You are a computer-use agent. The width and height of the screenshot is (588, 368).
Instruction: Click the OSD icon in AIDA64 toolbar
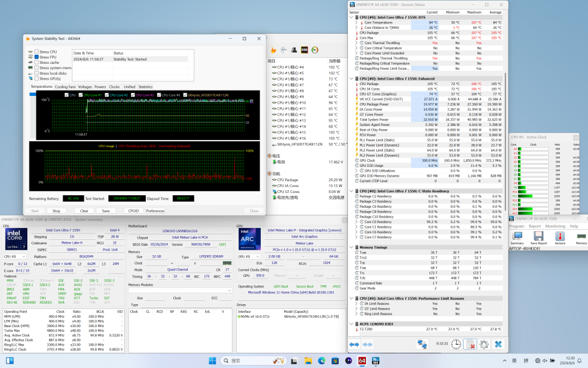tap(304, 50)
